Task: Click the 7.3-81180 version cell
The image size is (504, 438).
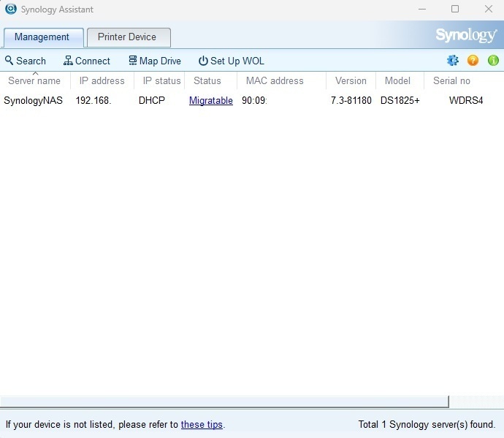Action: (351, 100)
